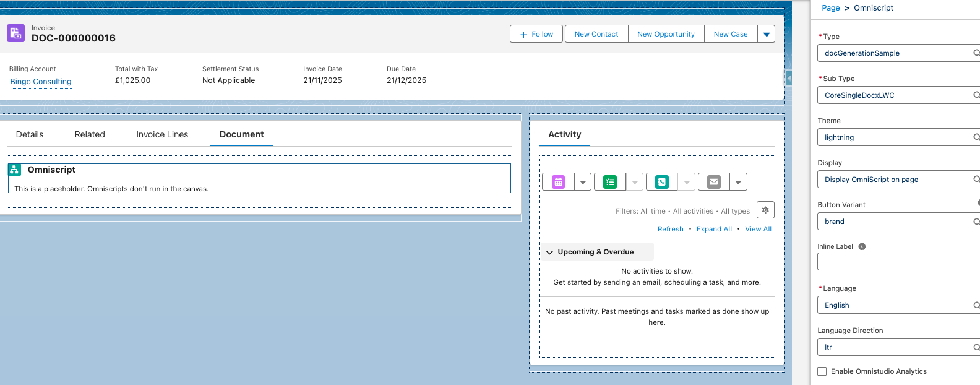Switch to the Related tab
Screen dimensions: 980x385
click(90, 134)
